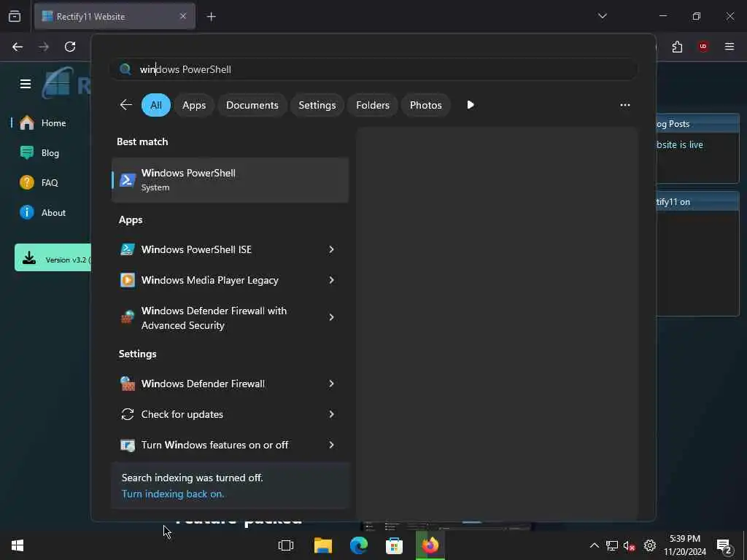Open Windows PowerShell best match result
The height and width of the screenshot is (560, 747).
[230, 180]
